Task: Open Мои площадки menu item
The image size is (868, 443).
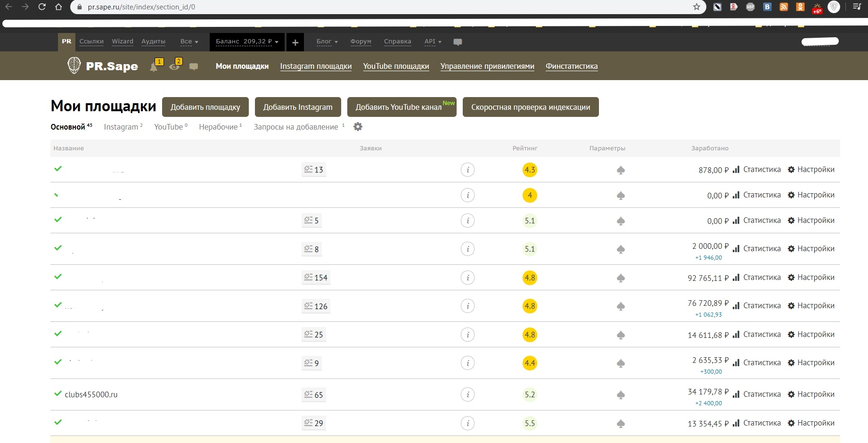Action: click(x=242, y=66)
